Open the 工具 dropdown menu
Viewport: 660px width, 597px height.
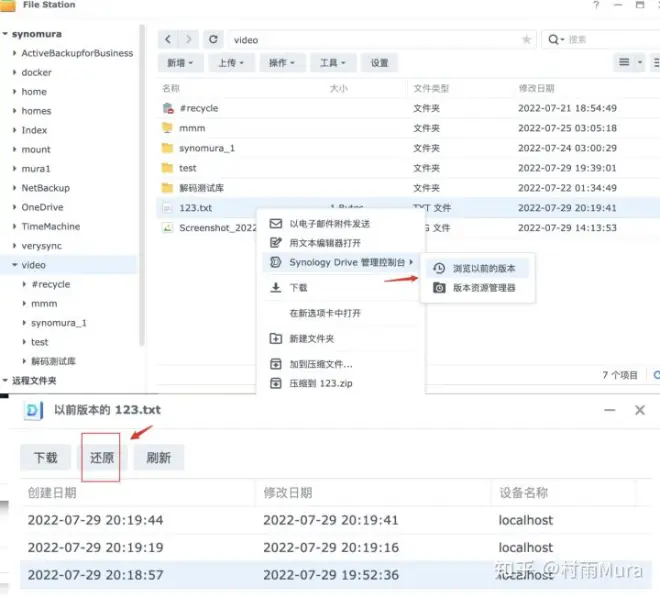333,63
